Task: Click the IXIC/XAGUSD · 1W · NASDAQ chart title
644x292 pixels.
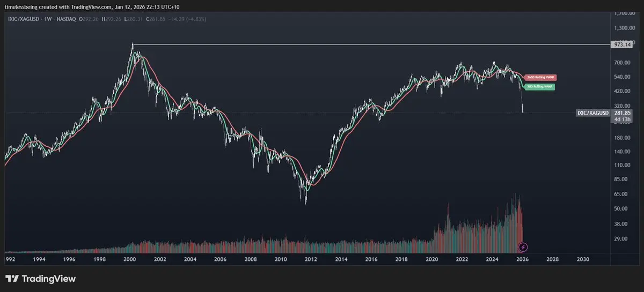Action: point(41,19)
